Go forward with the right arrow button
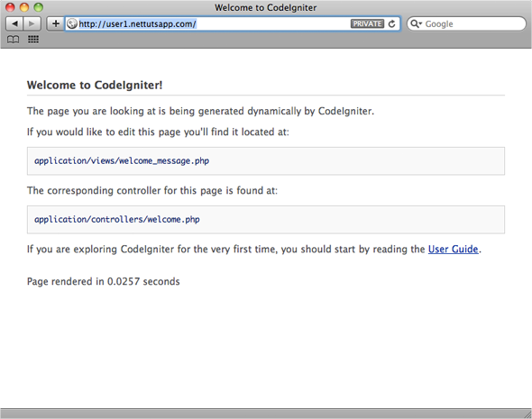Viewport: 532px width, 419px height. coord(32,23)
